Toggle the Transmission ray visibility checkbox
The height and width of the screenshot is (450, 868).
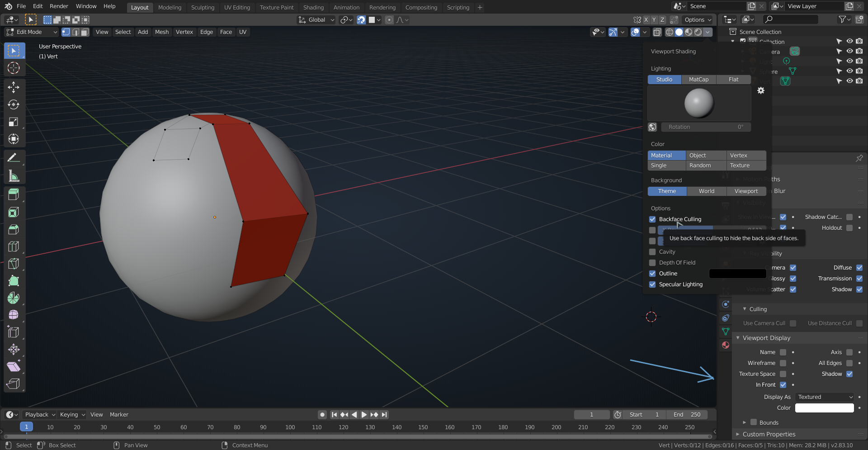(859, 279)
